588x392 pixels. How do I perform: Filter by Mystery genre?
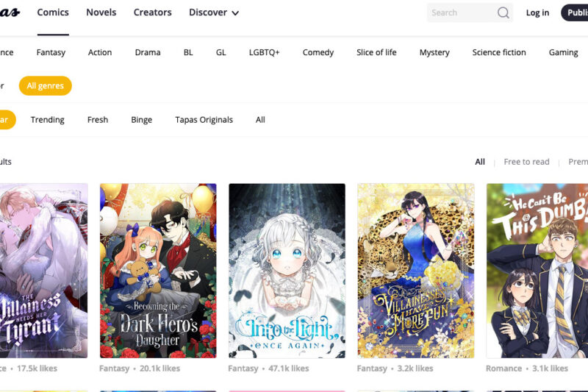(434, 52)
